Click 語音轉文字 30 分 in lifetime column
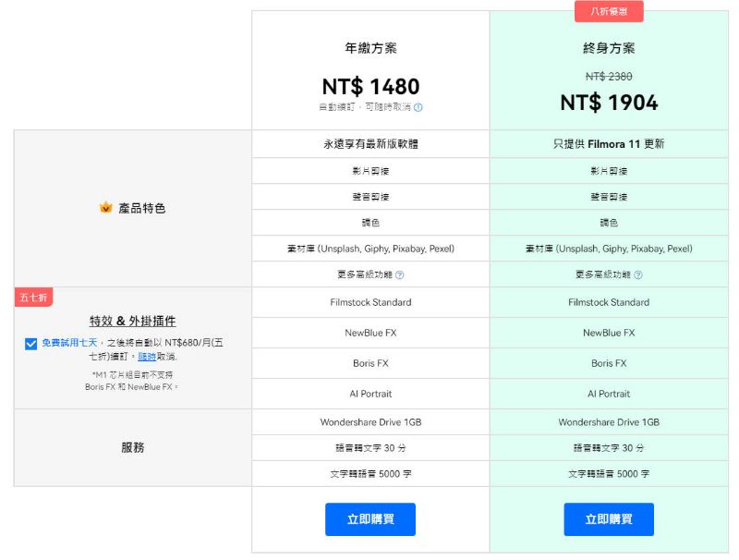 coord(609,448)
